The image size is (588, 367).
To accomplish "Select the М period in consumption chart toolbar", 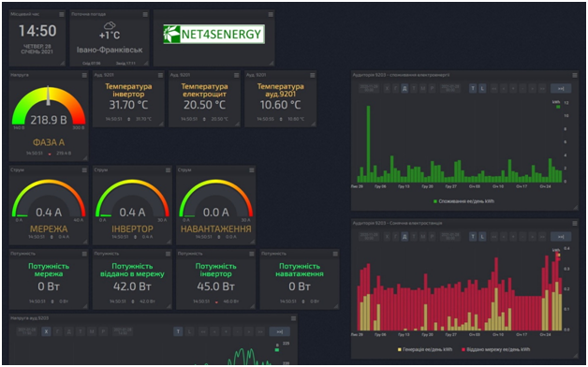I will [x=423, y=88].
